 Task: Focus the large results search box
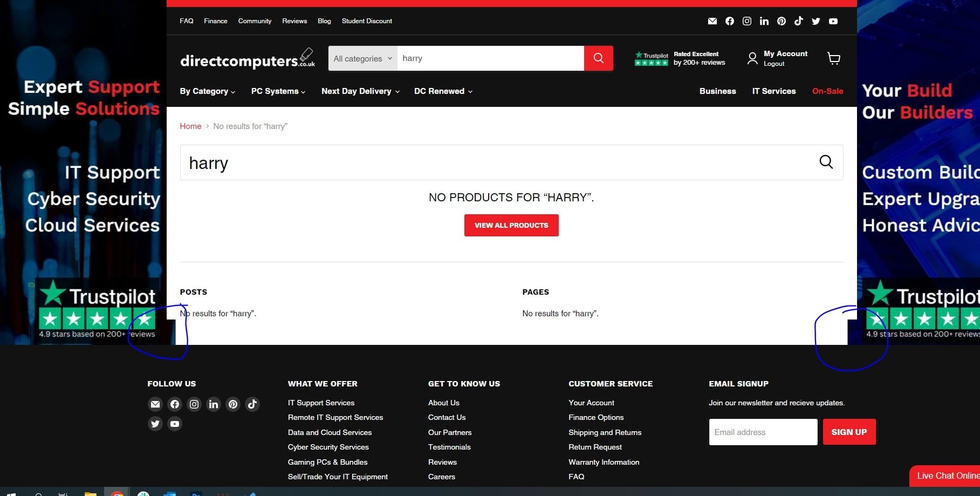511,162
